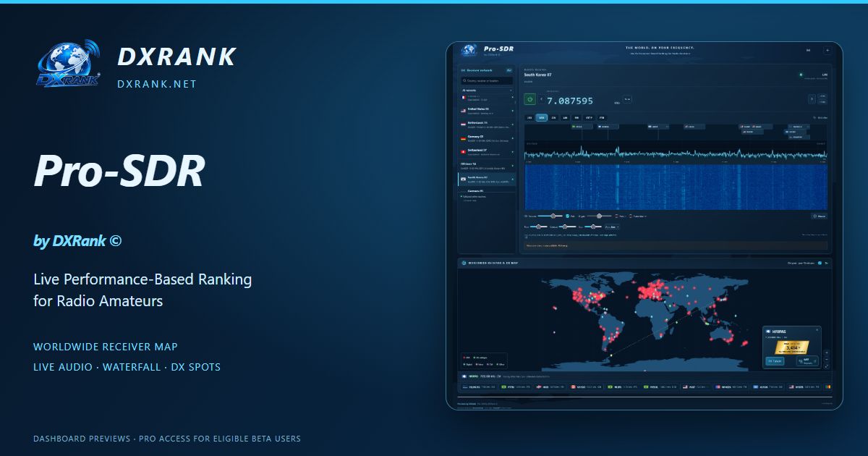Click the green power button beside frequency
868x456 pixels.
[529, 99]
